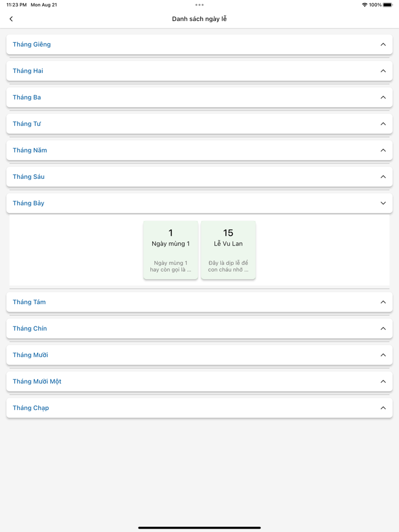This screenshot has height=532, width=399.
Task: Expand the Tháng Chín chevron
Action: [x=383, y=329]
